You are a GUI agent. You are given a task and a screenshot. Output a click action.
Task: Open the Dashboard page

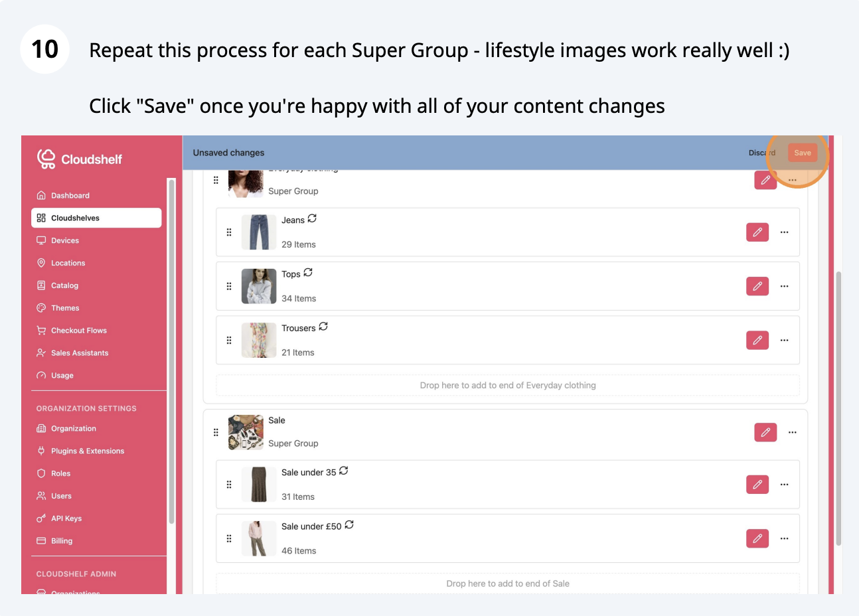click(96, 195)
